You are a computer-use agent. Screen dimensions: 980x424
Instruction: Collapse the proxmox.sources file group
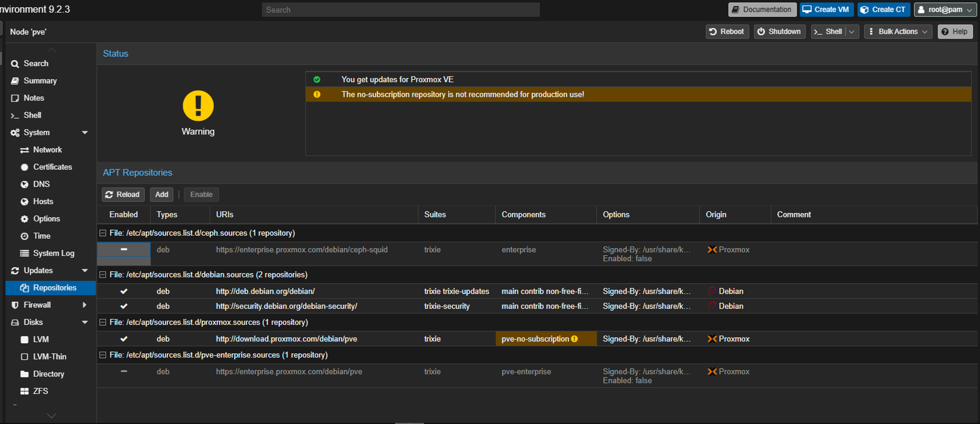[102, 322]
